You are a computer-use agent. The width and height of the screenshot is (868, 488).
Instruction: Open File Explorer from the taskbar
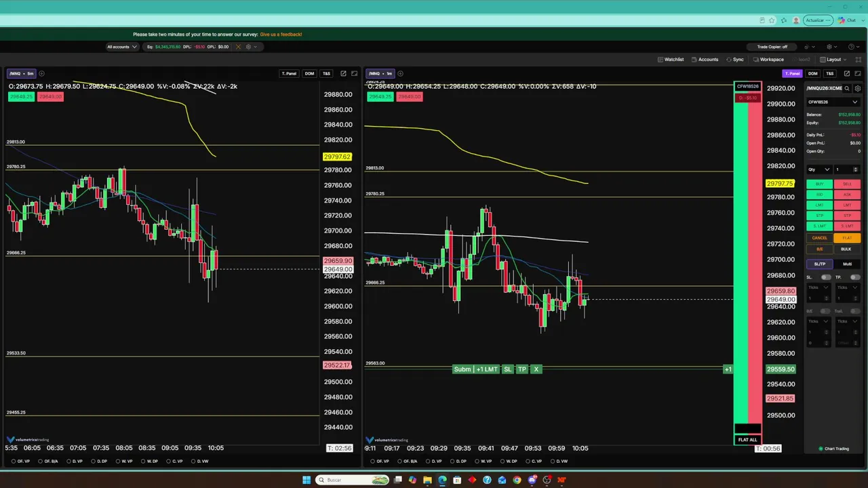click(427, 480)
